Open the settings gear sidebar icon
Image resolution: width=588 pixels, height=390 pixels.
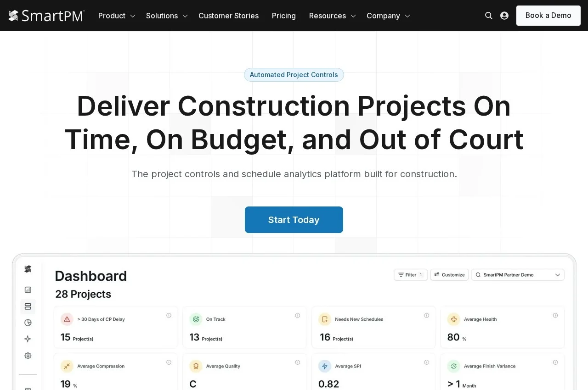pos(28,356)
